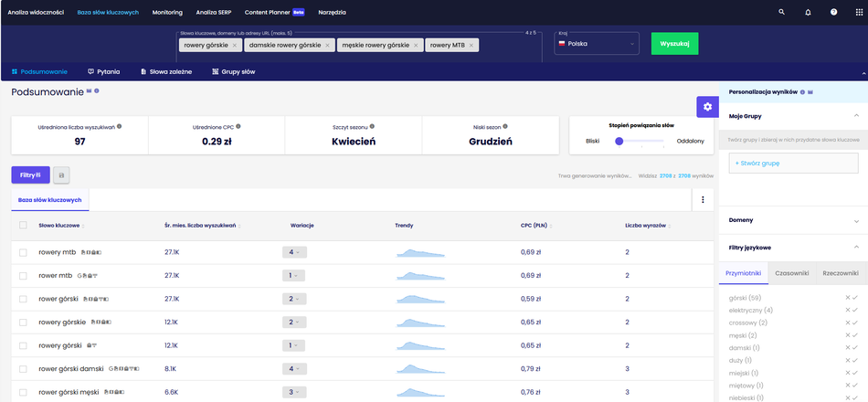Viewport: 868px width, 402px height.
Task: Open the apps grid menu
Action: [x=859, y=13]
